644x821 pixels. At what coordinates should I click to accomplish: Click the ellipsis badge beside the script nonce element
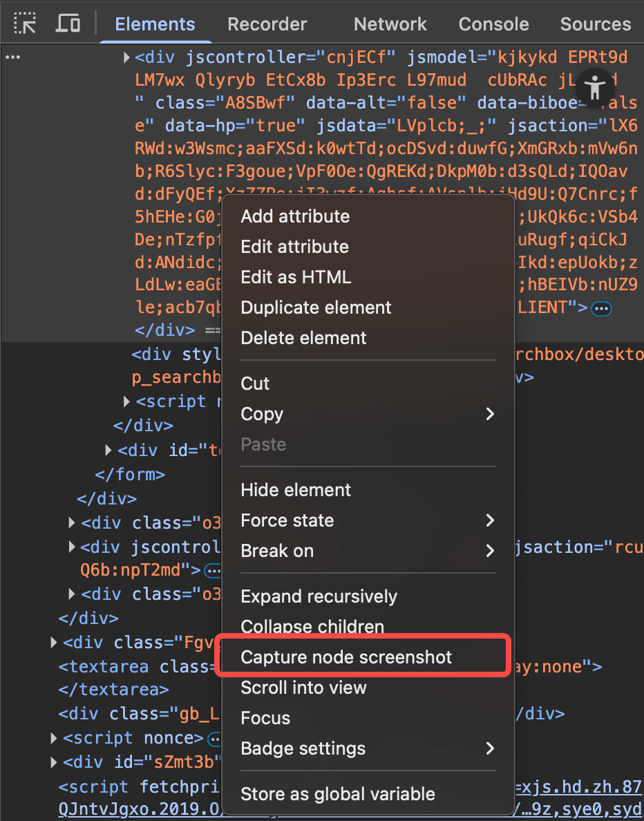point(214,738)
